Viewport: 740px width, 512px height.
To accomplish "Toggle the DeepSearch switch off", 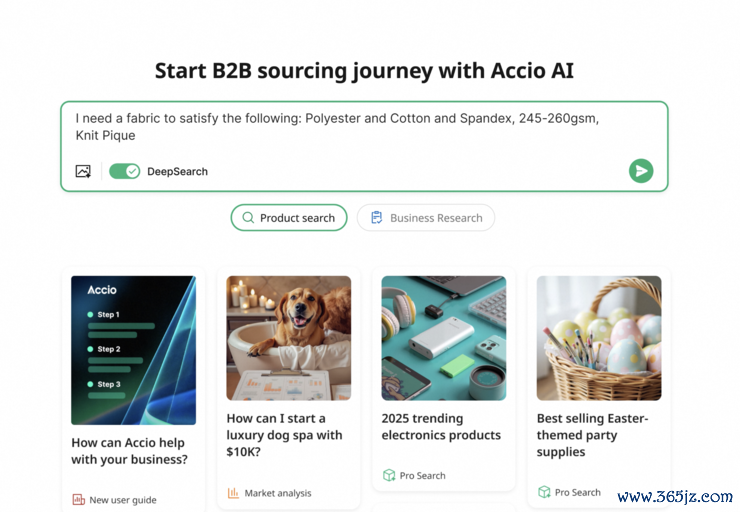I will click(x=125, y=171).
